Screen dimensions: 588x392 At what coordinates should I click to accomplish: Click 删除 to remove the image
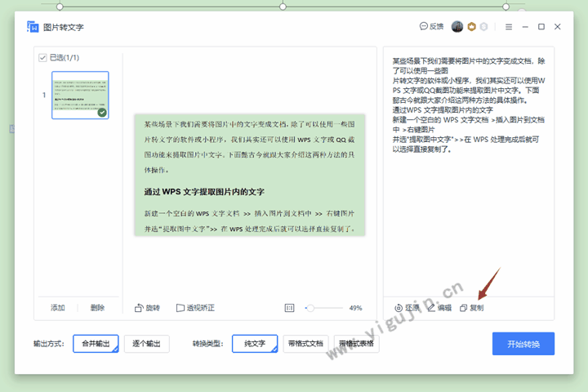pos(97,308)
